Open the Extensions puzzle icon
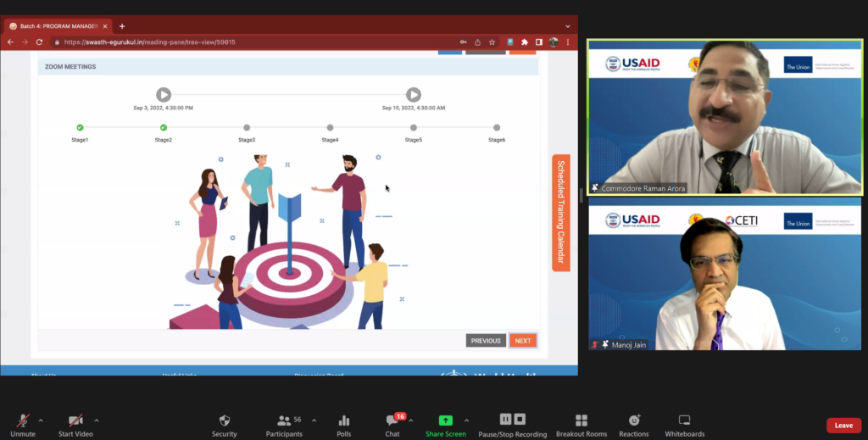 click(x=525, y=42)
